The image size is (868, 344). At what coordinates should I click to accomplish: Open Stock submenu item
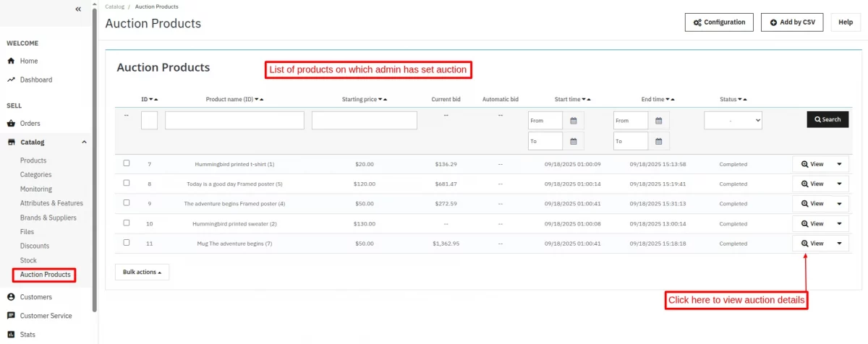28,260
